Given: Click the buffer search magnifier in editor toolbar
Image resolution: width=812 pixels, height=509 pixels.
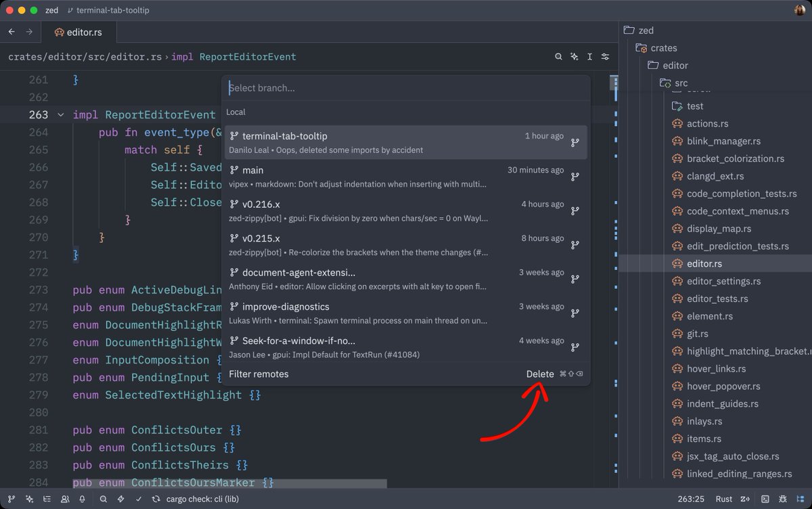Looking at the screenshot, I should click(558, 57).
